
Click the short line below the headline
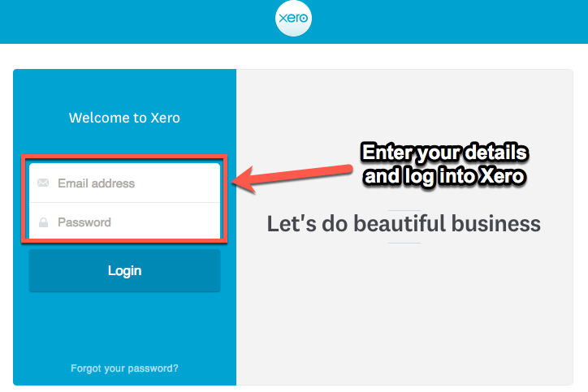[x=404, y=243]
